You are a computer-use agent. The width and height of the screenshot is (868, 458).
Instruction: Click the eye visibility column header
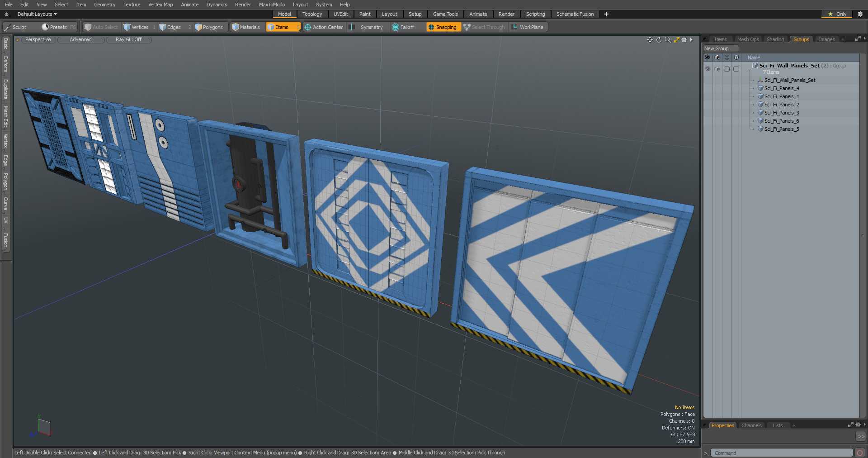click(708, 57)
